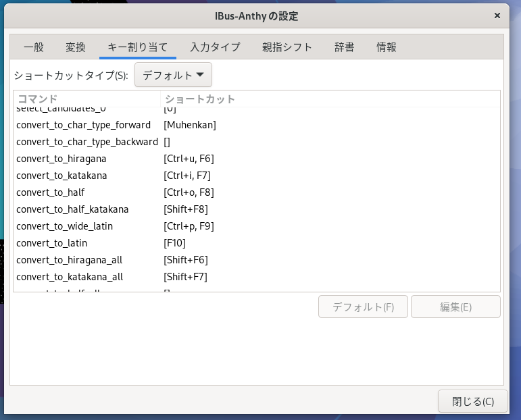Select the convert_to_wide_latin row

(257, 226)
